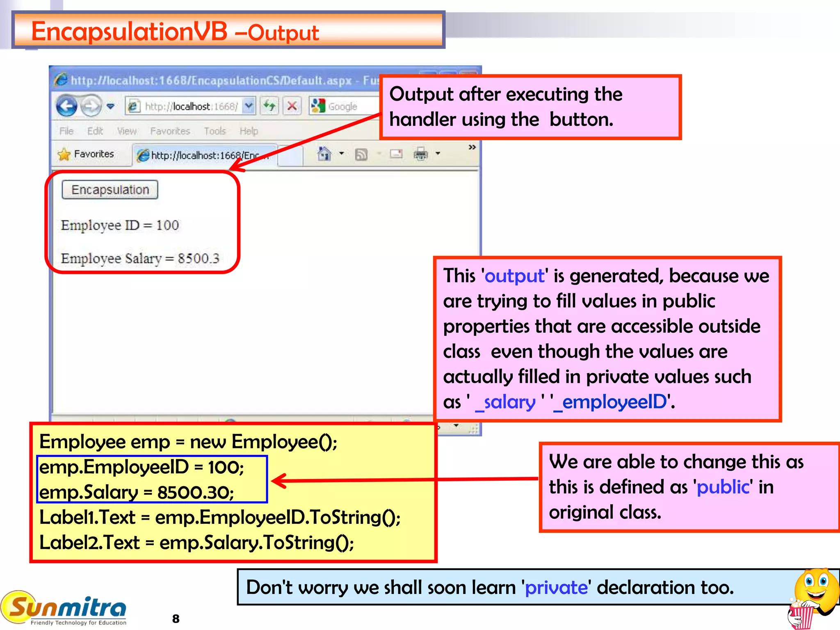Click the Read Mail envelope icon
The width and height of the screenshot is (840, 630).
(x=396, y=154)
